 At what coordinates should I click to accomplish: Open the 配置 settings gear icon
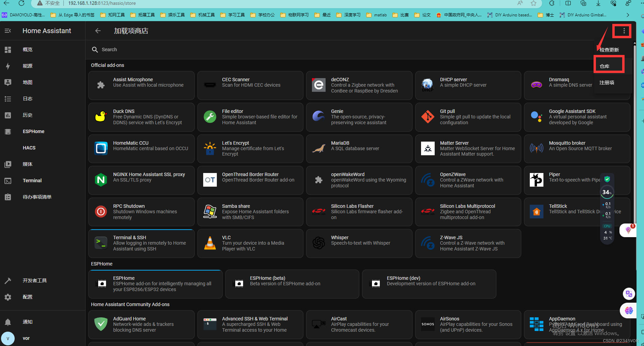coord(8,297)
